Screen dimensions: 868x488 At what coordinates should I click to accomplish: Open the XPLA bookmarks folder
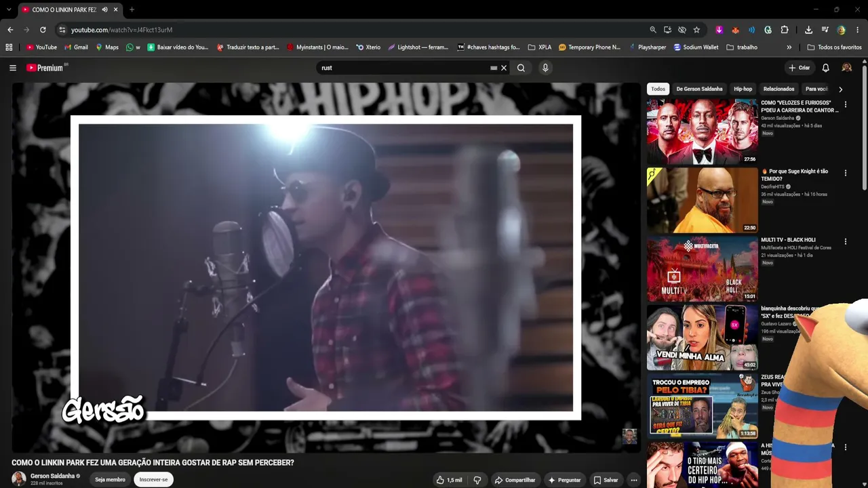(540, 47)
